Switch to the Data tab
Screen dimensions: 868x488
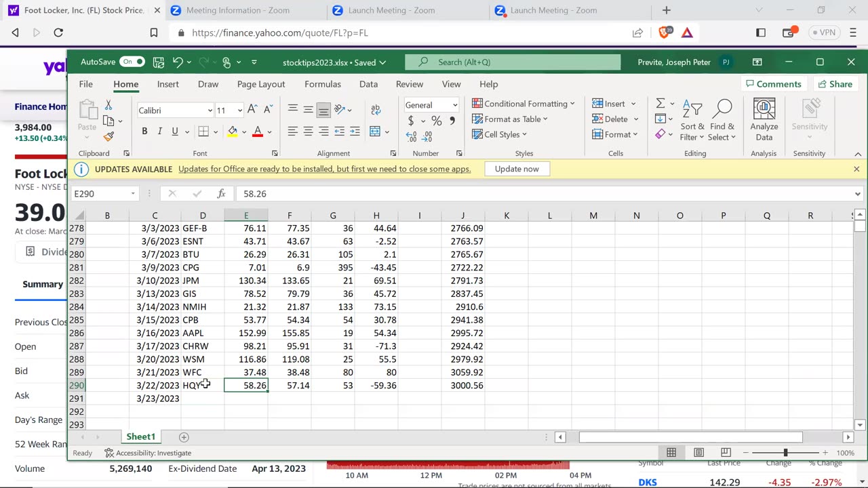(x=368, y=84)
